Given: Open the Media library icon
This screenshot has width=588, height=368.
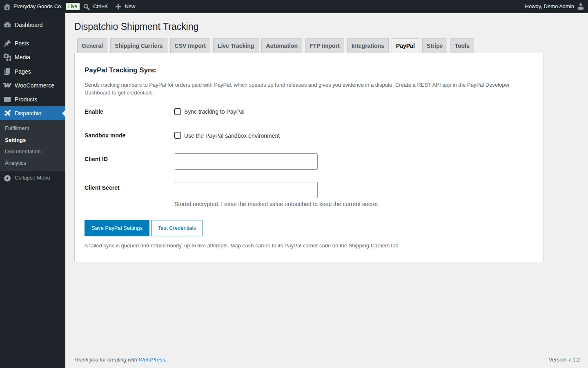Looking at the screenshot, I should (7, 57).
